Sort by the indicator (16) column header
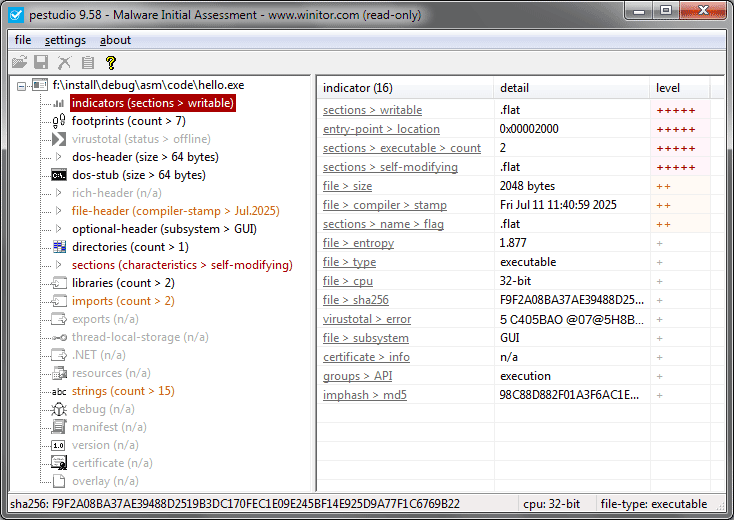 (x=405, y=88)
